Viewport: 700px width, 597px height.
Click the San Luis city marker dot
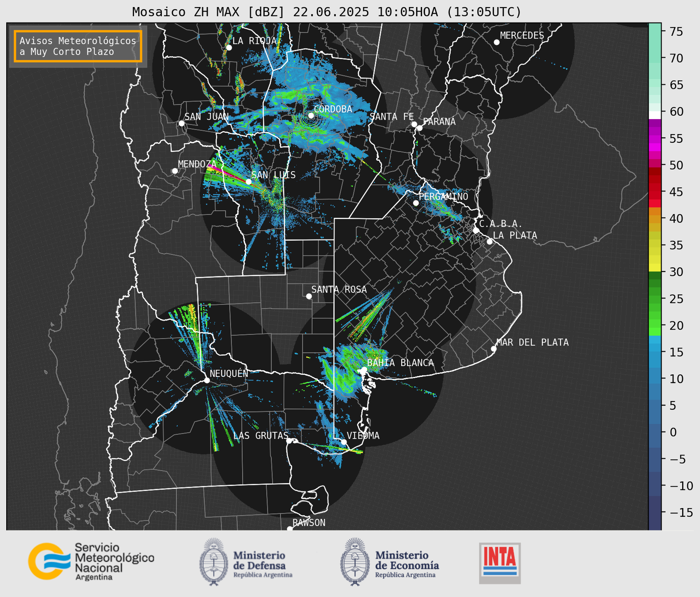click(x=249, y=182)
